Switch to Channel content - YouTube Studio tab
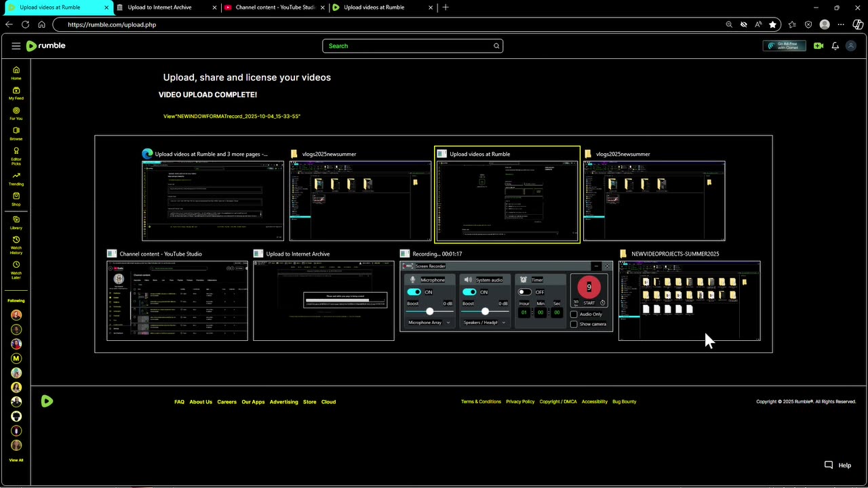The width and height of the screenshot is (868, 488). pos(274,7)
